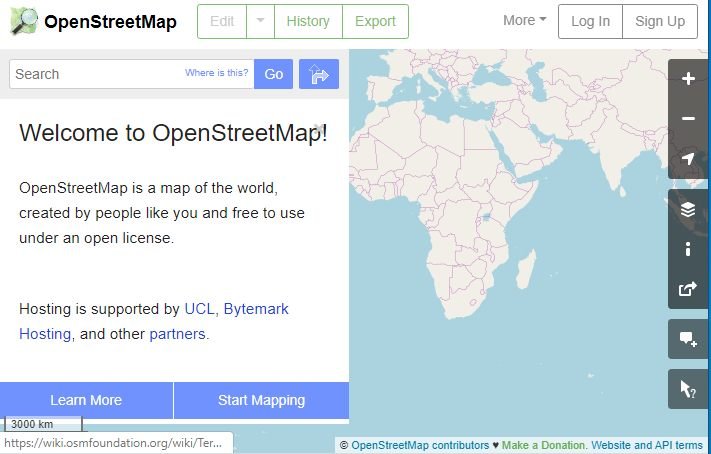
Task: Activate the query features tool
Action: coord(688,390)
